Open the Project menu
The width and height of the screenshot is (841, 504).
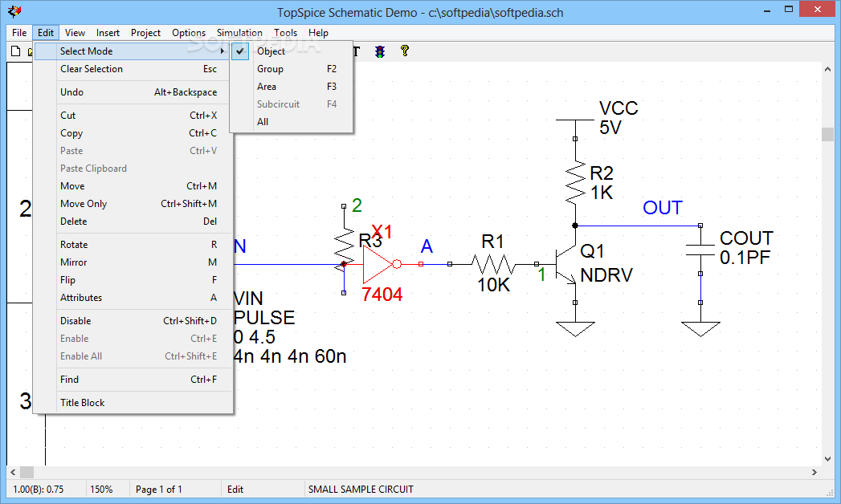point(145,33)
